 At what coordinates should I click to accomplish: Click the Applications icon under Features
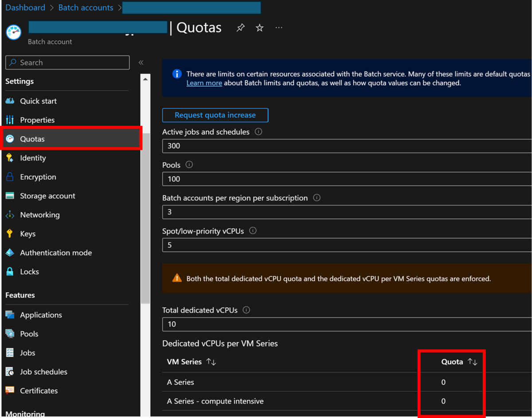[x=10, y=315]
